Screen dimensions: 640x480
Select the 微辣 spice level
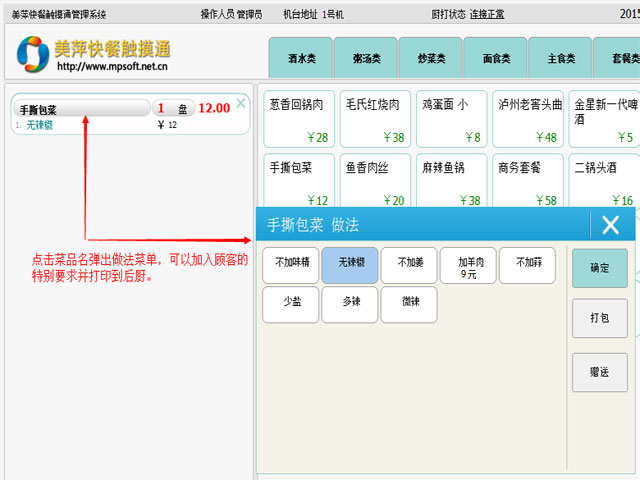tap(409, 304)
